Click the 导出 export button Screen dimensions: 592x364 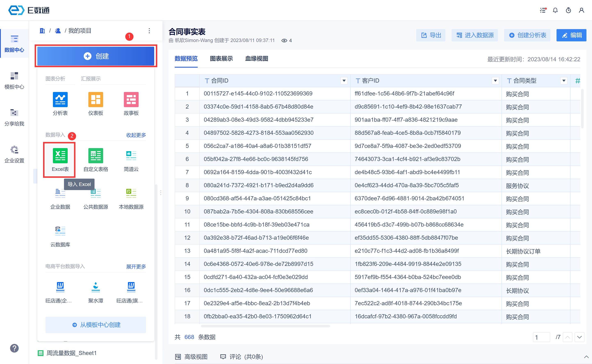click(x=431, y=35)
